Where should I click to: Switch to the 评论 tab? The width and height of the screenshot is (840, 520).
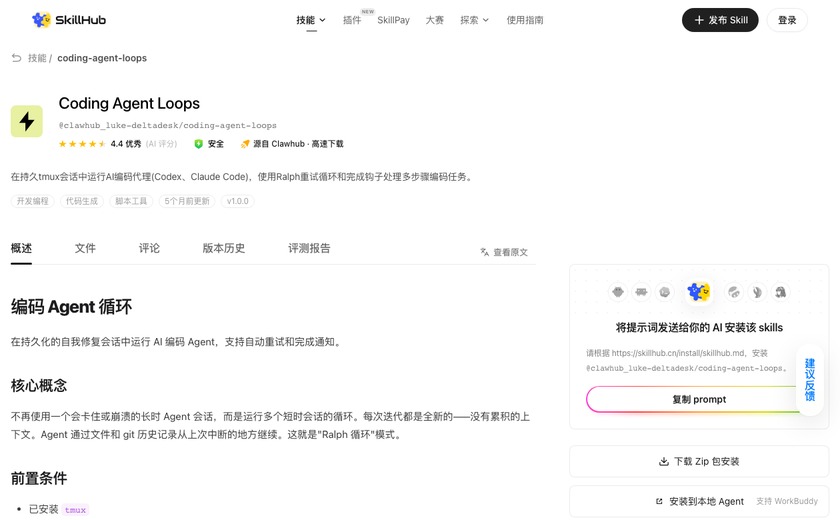149,248
